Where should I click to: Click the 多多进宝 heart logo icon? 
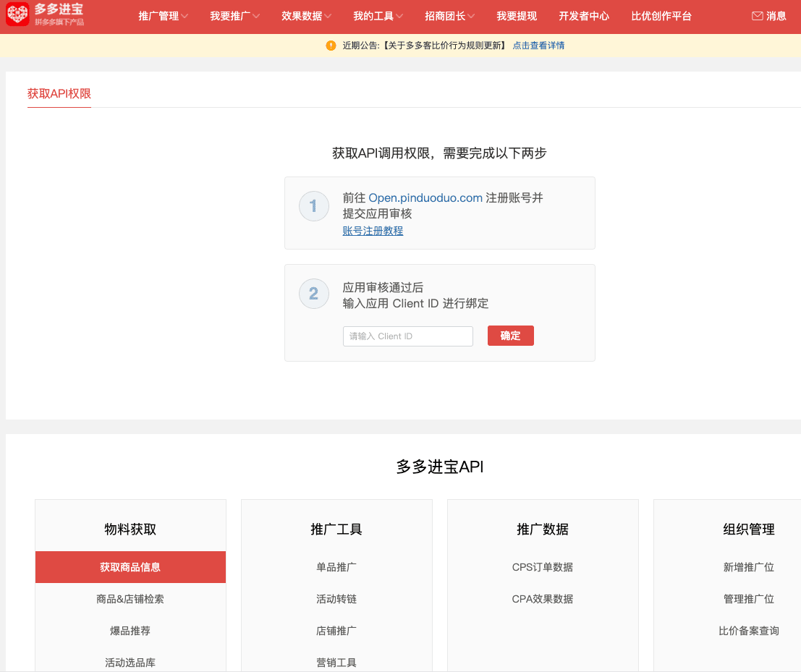pos(17,14)
